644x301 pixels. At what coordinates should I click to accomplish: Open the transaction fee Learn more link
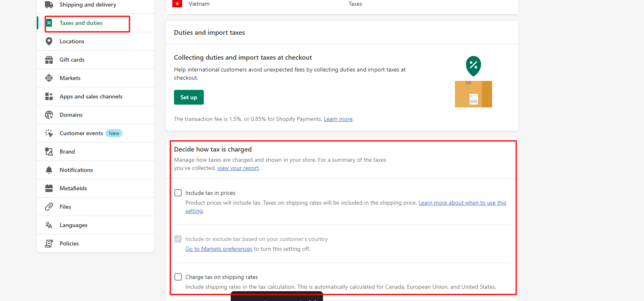(x=338, y=119)
